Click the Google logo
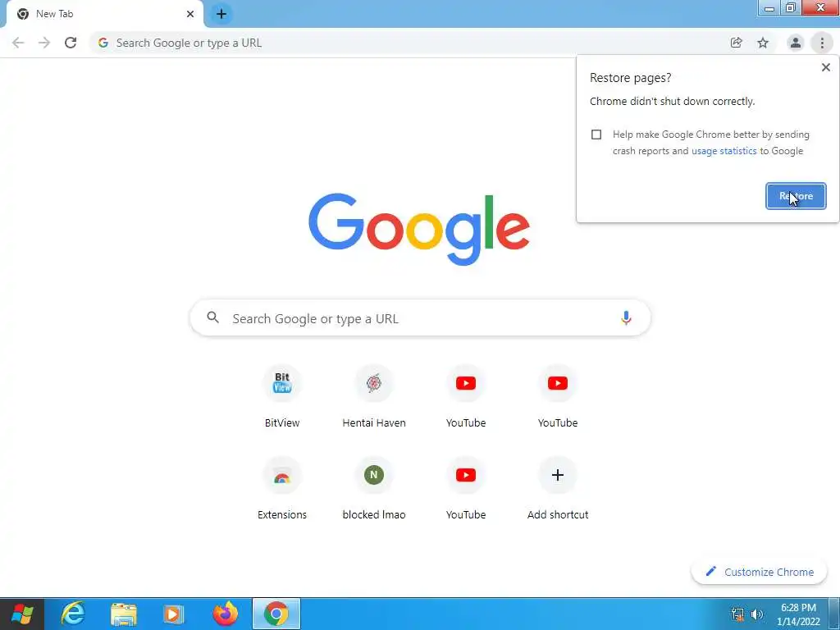 [419, 230]
